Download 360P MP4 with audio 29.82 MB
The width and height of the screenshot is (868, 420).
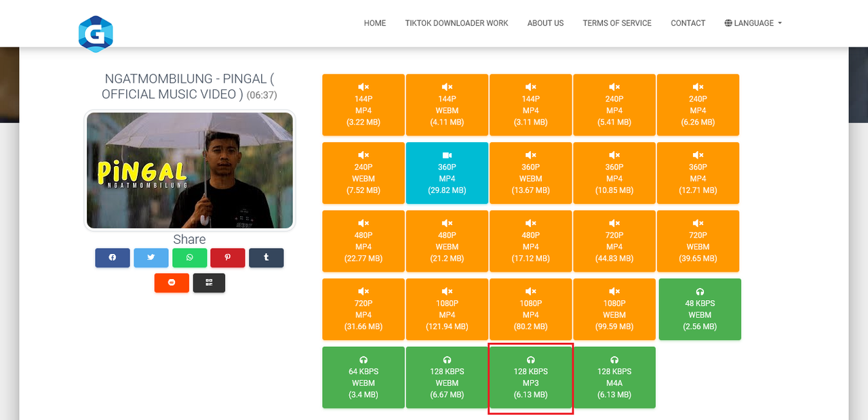(447, 173)
